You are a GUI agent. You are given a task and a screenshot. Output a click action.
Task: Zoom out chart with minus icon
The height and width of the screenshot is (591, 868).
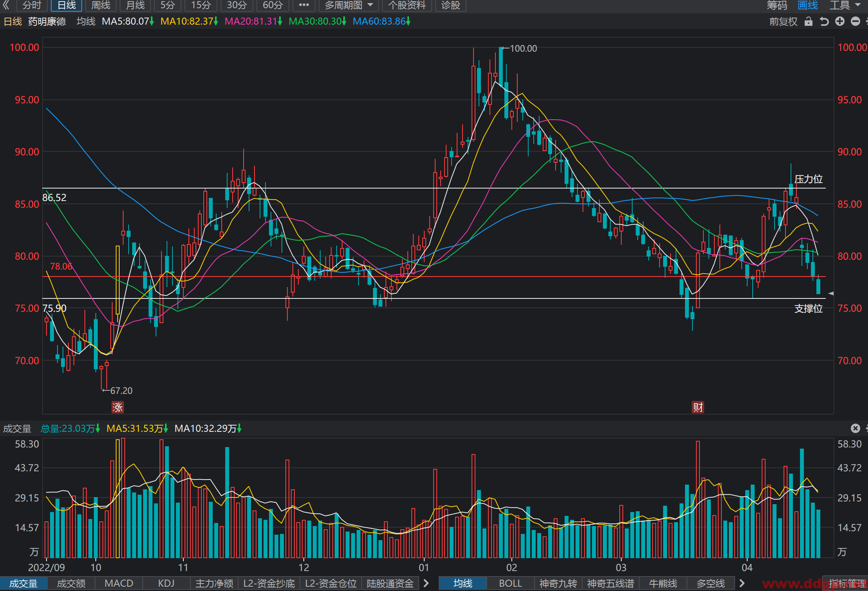[855, 22]
